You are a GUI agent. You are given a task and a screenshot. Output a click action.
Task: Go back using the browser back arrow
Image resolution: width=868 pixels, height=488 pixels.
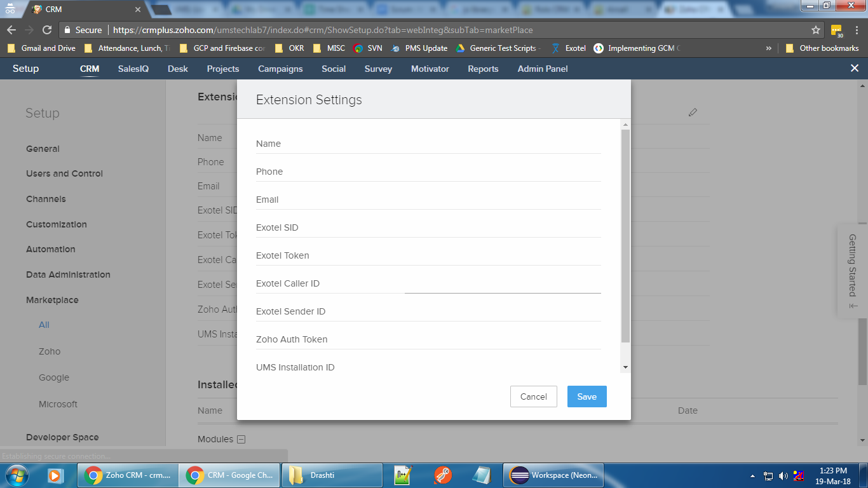coord(11,30)
